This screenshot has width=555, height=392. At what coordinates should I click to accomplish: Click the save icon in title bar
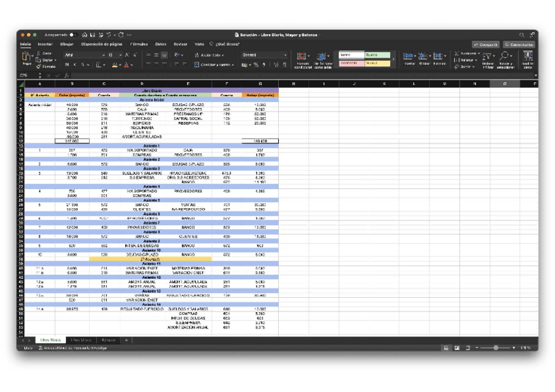92,35
